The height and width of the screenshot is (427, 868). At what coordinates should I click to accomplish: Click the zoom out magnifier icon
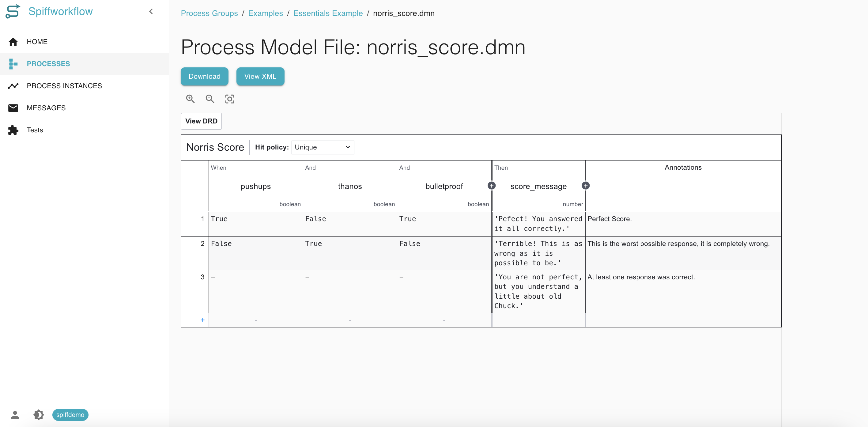[x=210, y=99]
